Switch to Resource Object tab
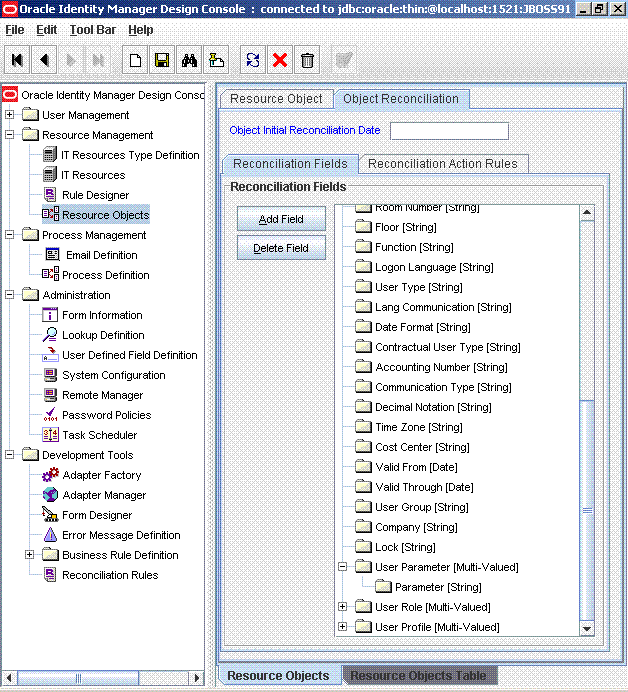 (276, 99)
